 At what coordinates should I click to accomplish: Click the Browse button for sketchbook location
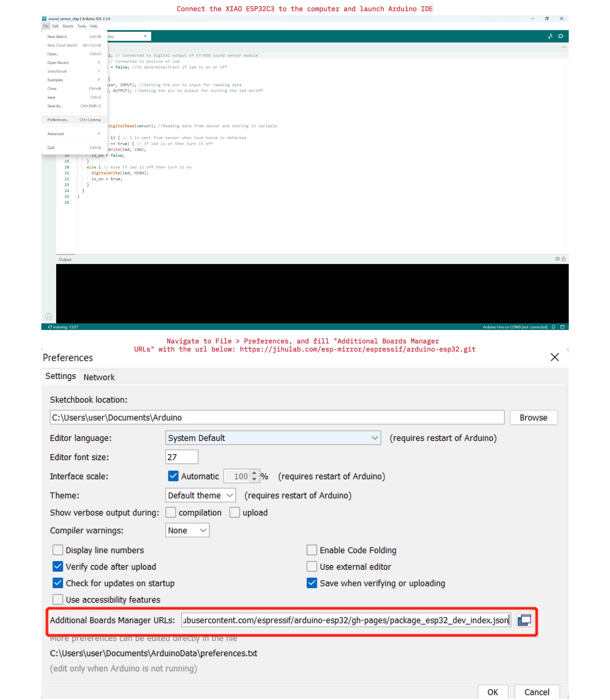tap(533, 417)
